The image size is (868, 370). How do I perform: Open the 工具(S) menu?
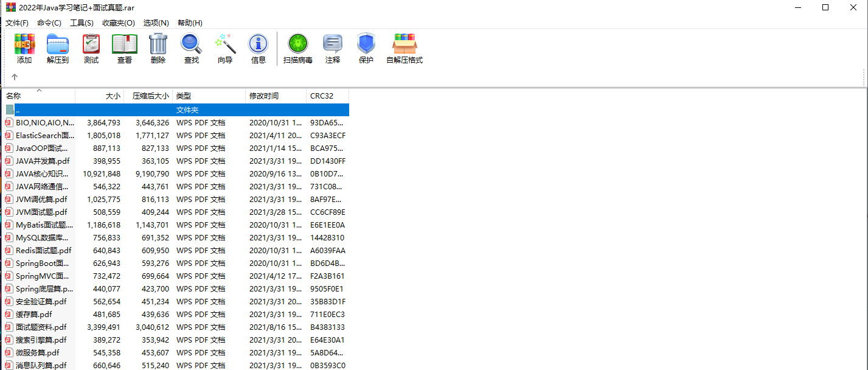(82, 23)
